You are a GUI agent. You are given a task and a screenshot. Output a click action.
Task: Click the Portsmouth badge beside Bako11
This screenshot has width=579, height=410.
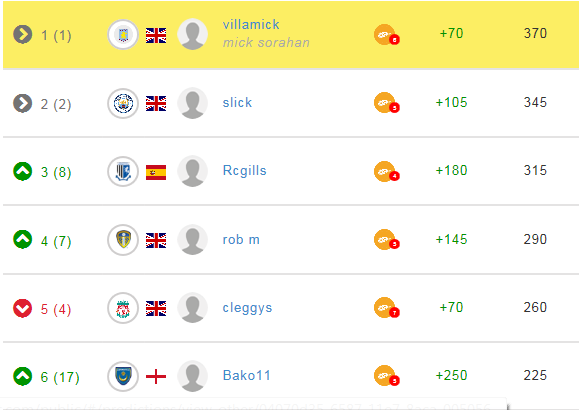coord(123,376)
